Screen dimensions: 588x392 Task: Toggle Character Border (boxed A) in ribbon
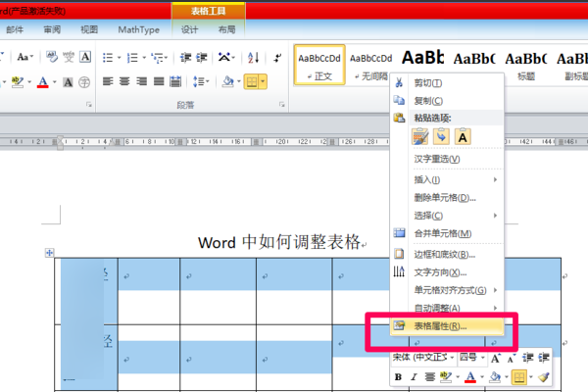click(85, 57)
